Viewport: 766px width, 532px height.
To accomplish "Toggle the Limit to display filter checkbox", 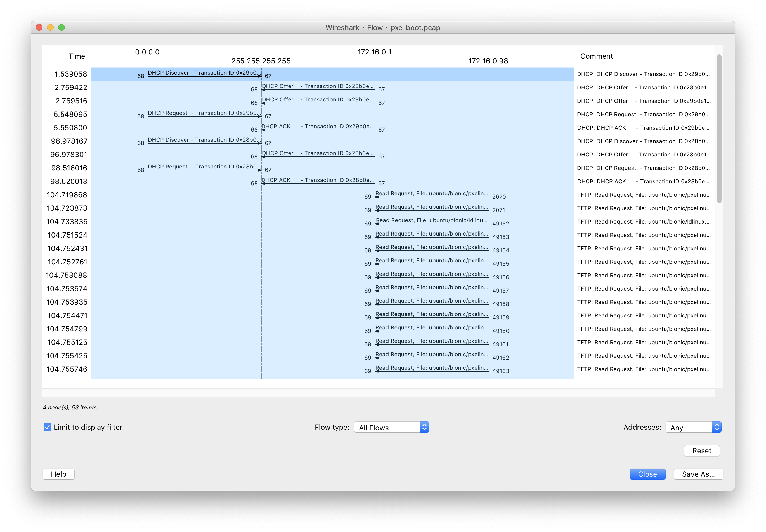I will (47, 427).
